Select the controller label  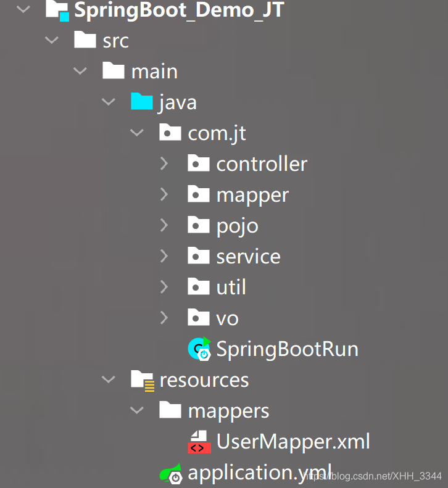click(262, 163)
